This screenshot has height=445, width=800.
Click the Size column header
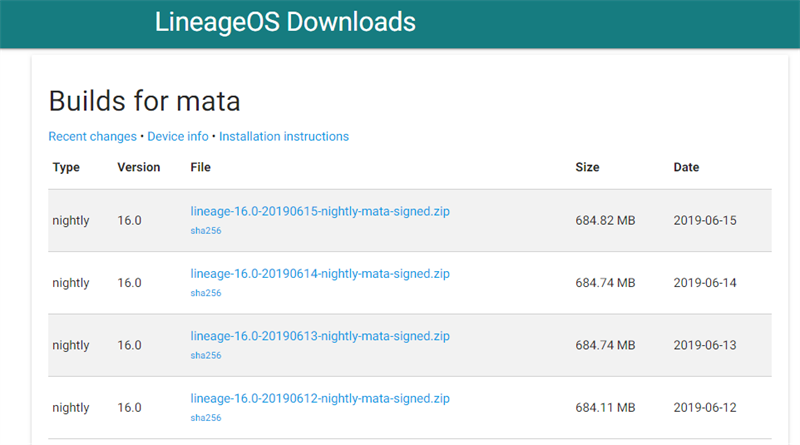[587, 167]
